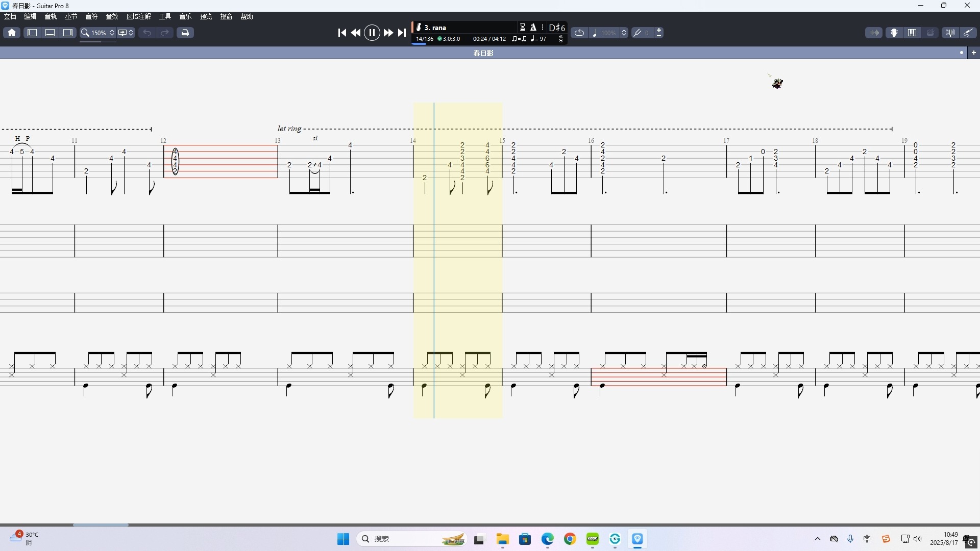
Task: Redo the last undone action
Action: click(165, 33)
